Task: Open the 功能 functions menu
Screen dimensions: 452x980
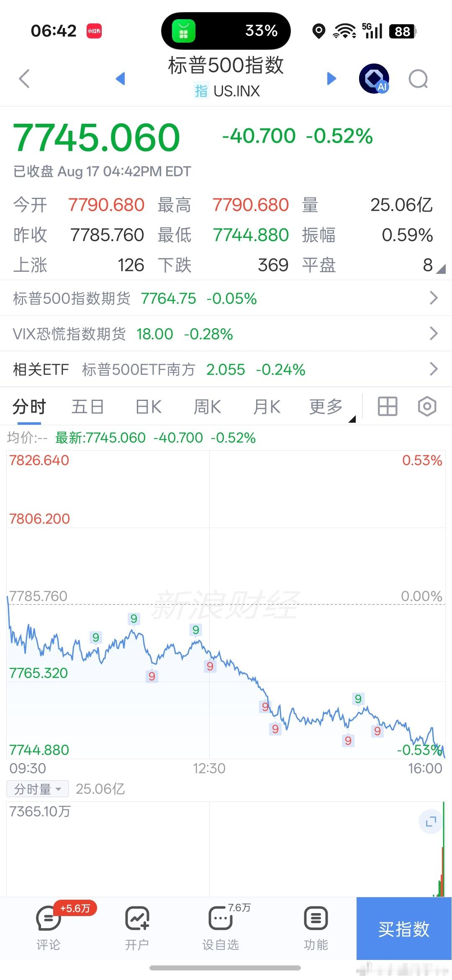Action: pos(316,926)
